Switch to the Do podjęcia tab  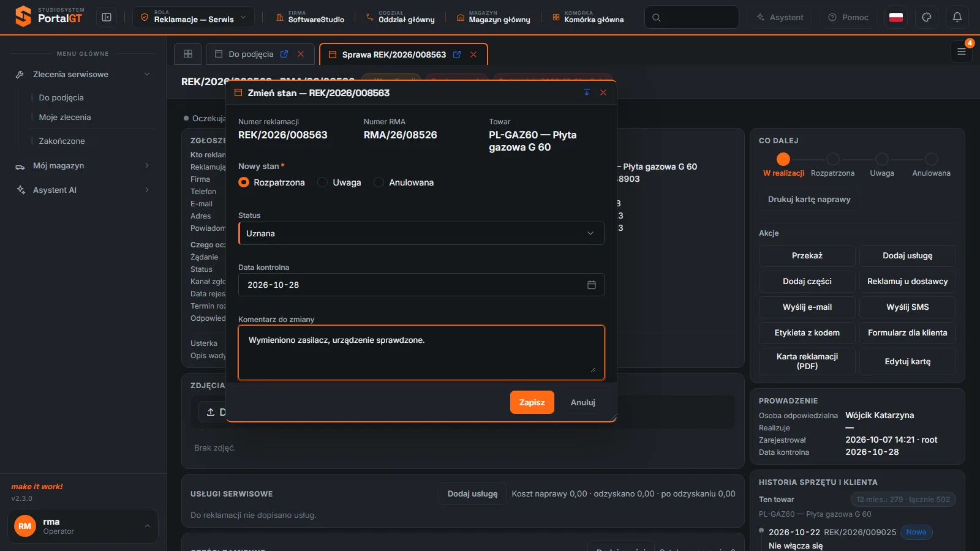[251, 54]
